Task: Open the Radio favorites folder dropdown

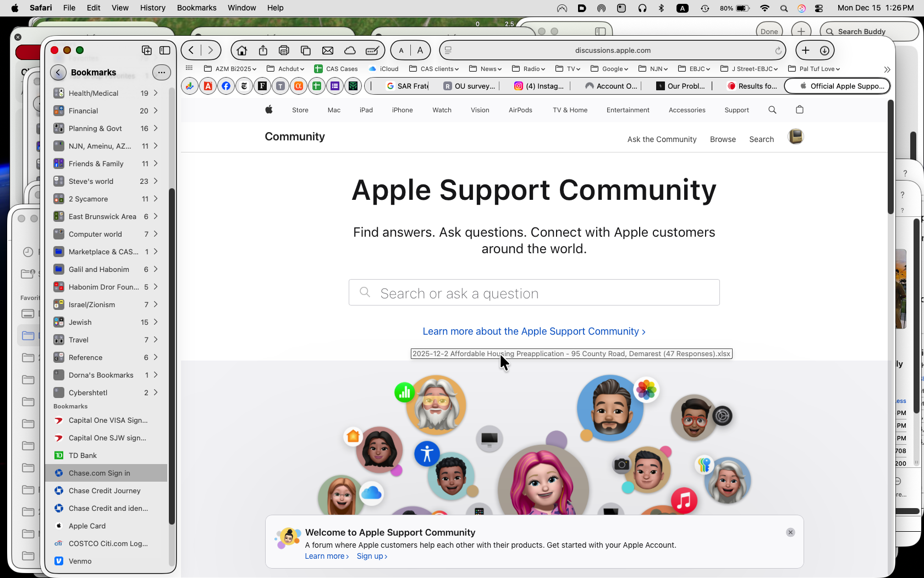Action: [529, 69]
